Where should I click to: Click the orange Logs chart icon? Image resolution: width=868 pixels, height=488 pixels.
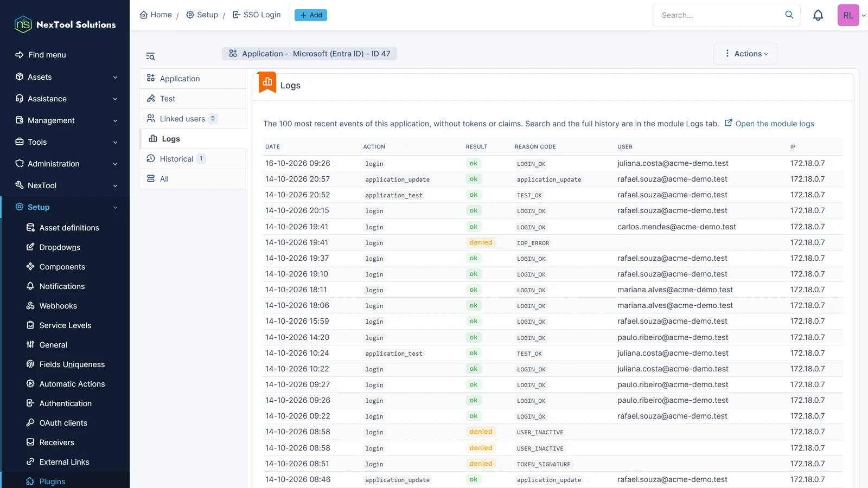point(267,82)
